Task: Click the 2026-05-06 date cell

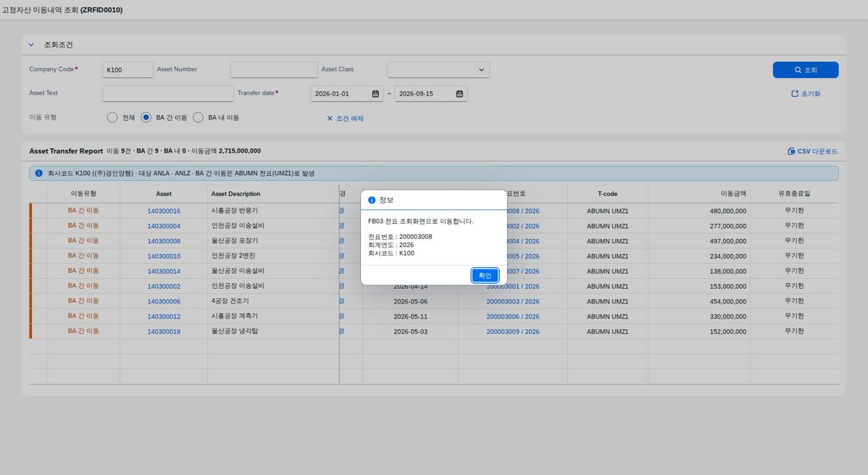Action: (410, 301)
